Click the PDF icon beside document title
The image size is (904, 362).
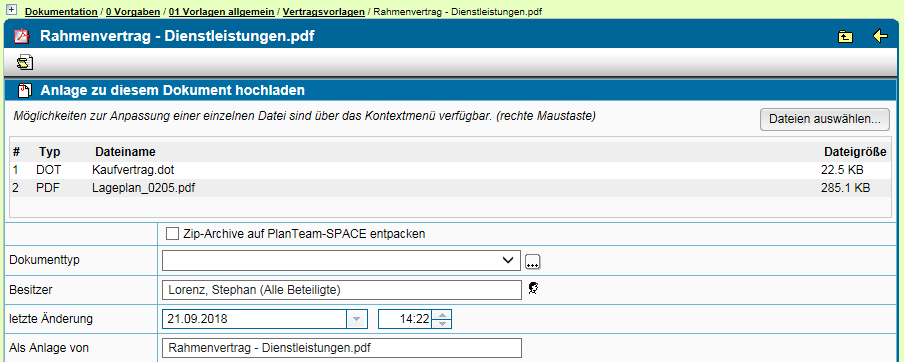point(21,36)
